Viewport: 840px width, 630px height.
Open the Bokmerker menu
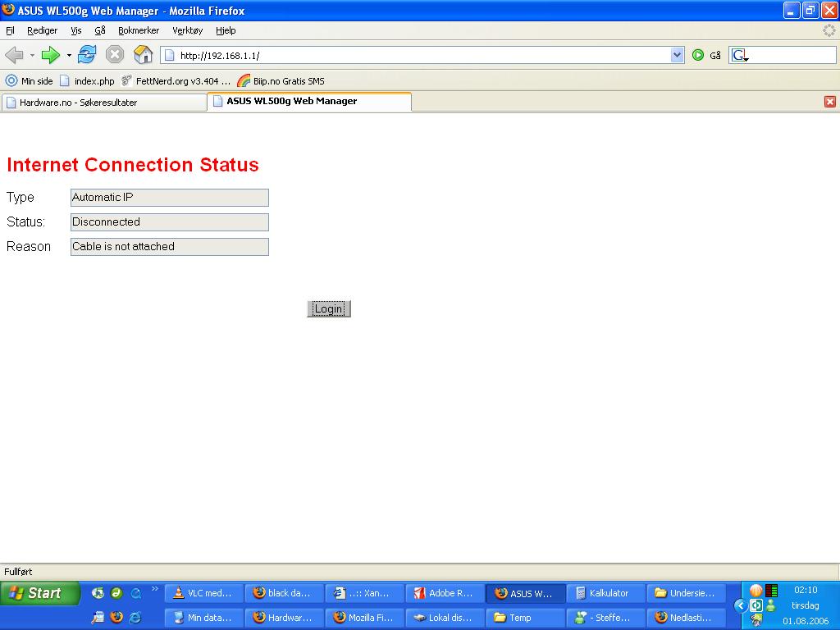click(x=139, y=30)
